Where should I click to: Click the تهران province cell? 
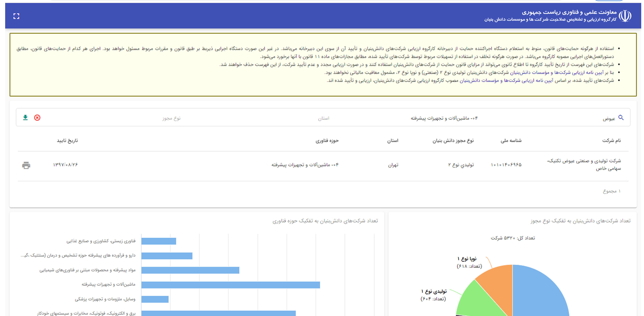pyautogui.click(x=393, y=165)
